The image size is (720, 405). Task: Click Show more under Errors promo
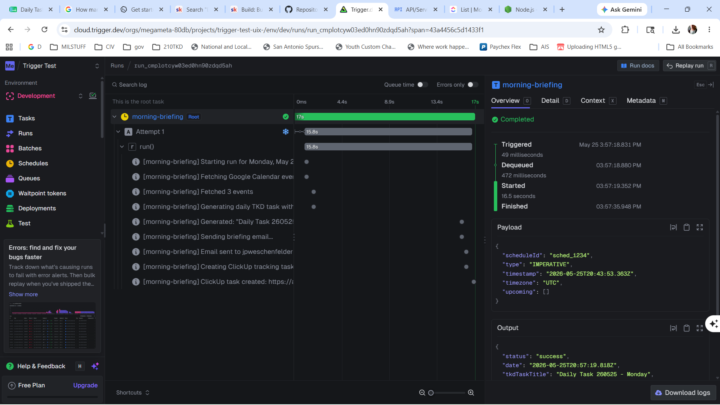[x=23, y=294]
